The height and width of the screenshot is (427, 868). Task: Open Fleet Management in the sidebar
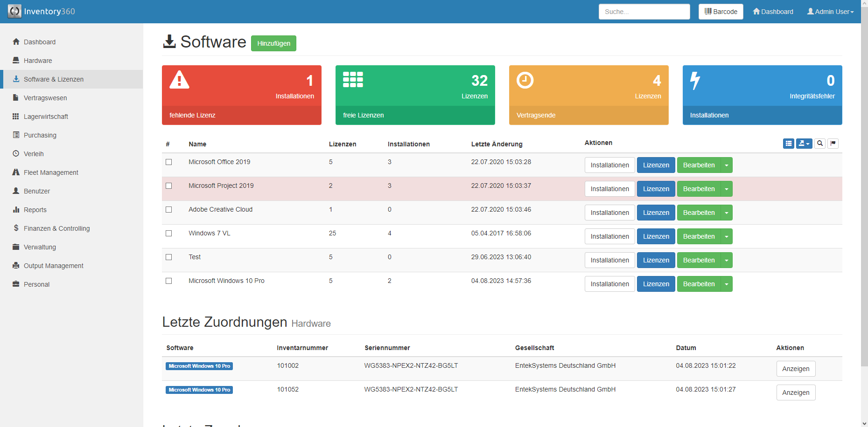click(x=51, y=172)
